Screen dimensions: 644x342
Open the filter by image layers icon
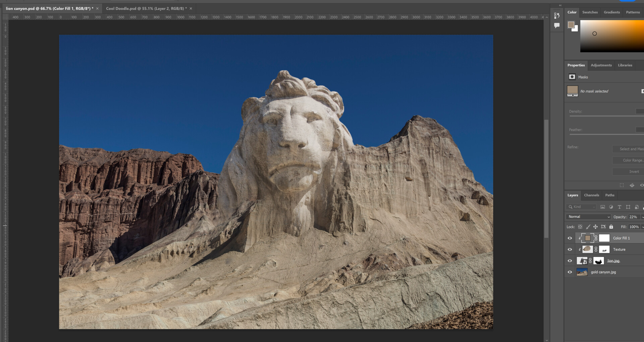tap(603, 207)
